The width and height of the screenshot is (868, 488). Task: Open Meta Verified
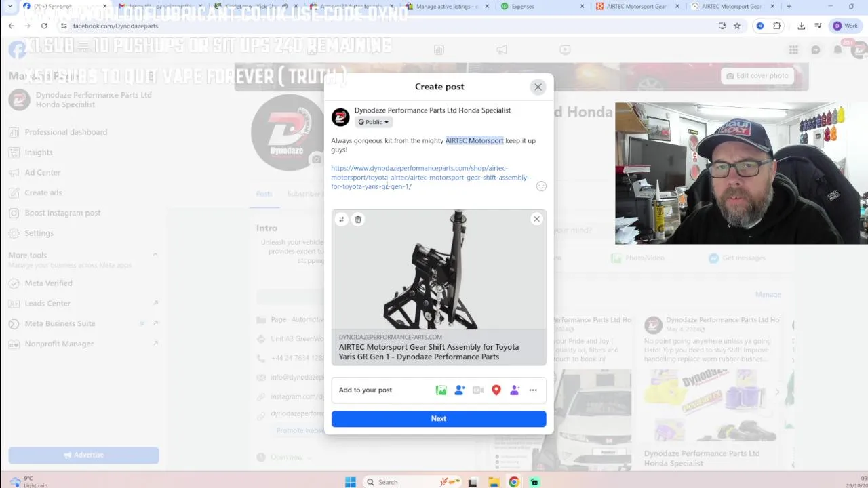tap(48, 283)
